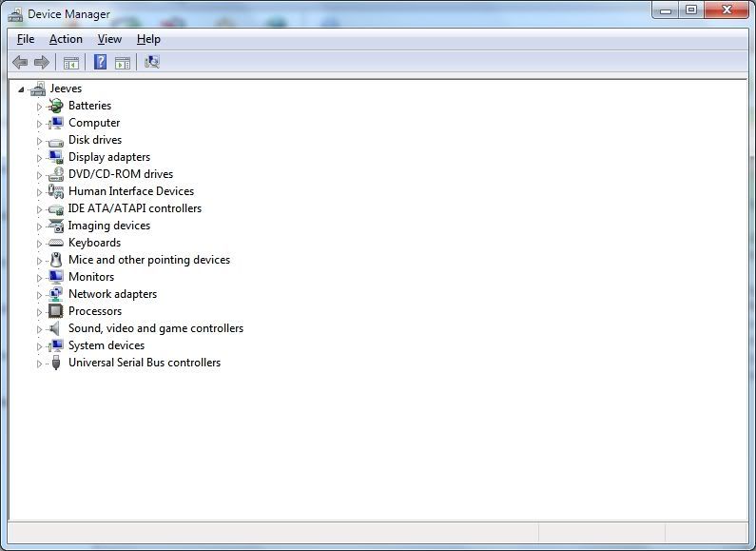The width and height of the screenshot is (756, 551).
Task: Expand the Human Interface Devices arrow
Action: click(40, 192)
